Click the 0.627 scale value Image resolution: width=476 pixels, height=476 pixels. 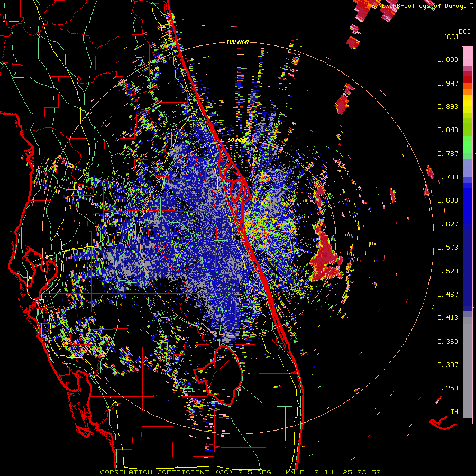pyautogui.click(x=448, y=224)
